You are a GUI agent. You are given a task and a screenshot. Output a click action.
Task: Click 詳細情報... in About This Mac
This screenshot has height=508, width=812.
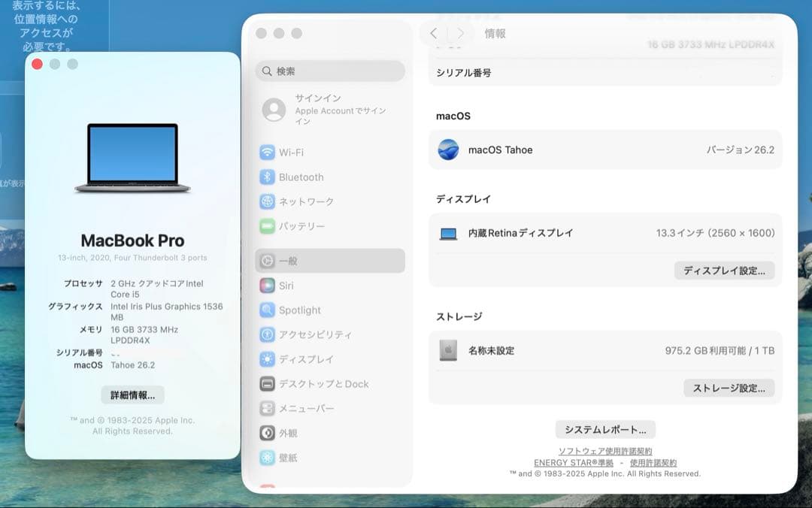(132, 395)
